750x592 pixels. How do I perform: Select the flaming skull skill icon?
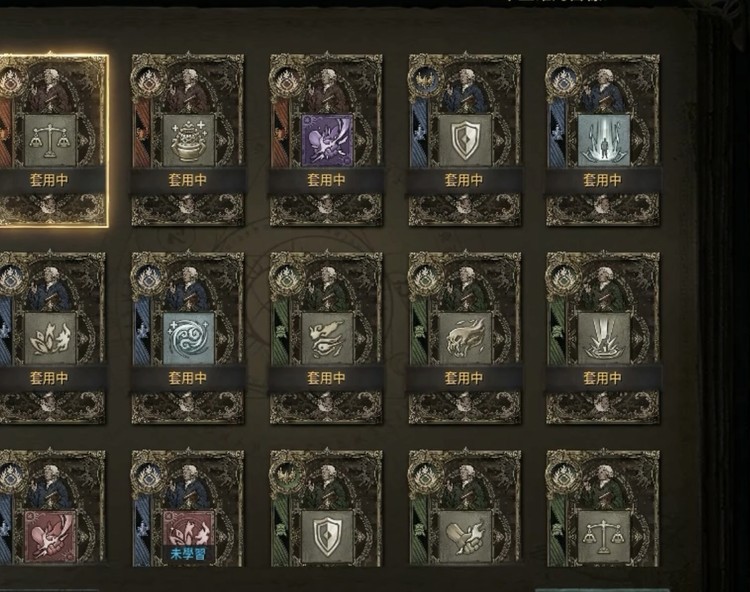coord(465,339)
